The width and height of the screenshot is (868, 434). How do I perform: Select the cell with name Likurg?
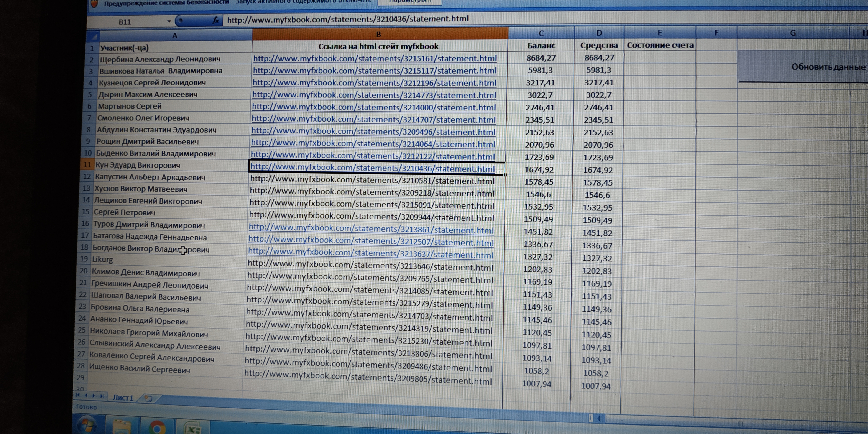pyautogui.click(x=168, y=260)
